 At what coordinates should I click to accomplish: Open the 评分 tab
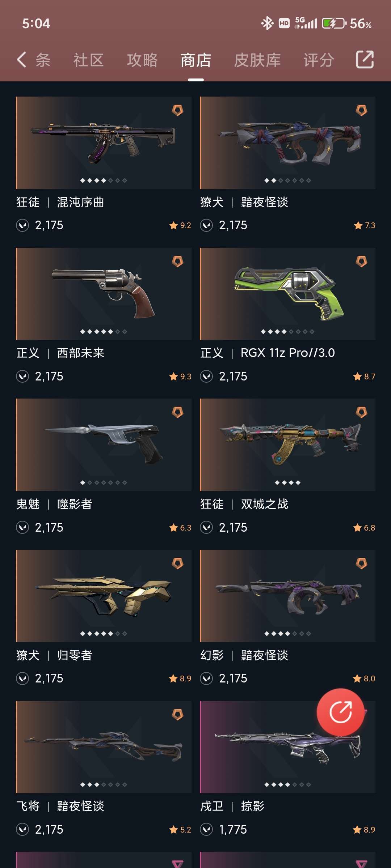(319, 60)
